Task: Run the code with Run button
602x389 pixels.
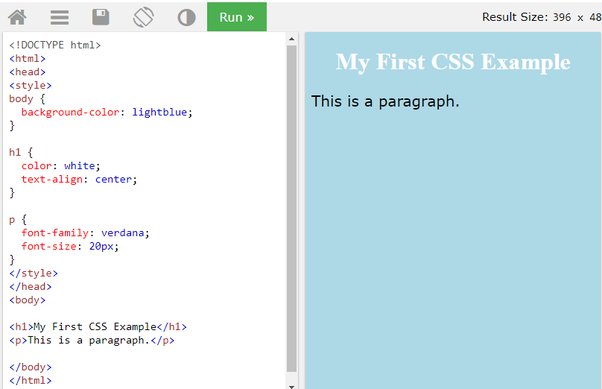Action: click(x=237, y=17)
